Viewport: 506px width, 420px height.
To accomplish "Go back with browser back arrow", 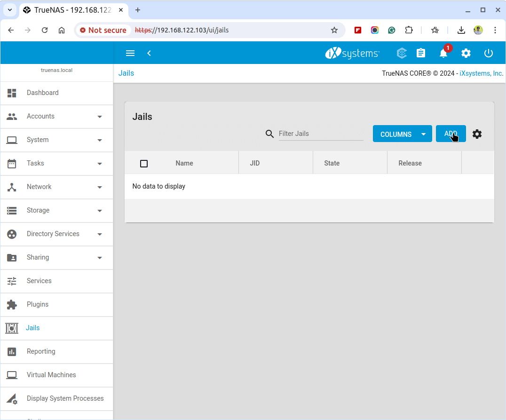I will (11, 30).
